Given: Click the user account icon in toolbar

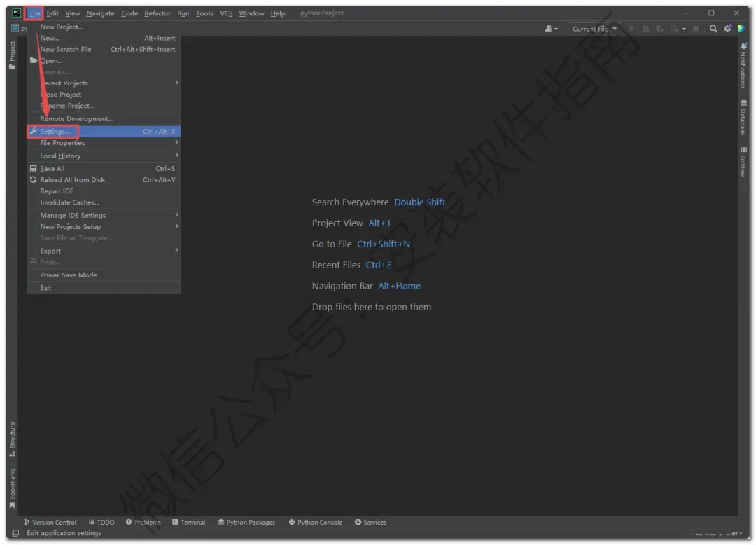Looking at the screenshot, I should tap(551, 29).
